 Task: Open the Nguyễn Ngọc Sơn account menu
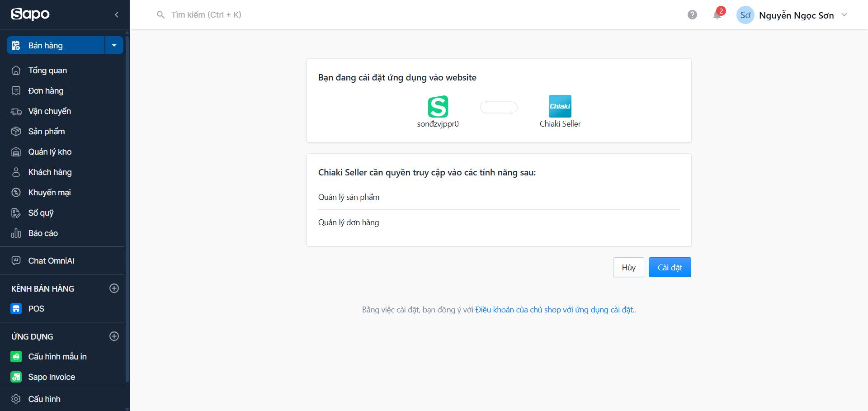click(x=792, y=15)
